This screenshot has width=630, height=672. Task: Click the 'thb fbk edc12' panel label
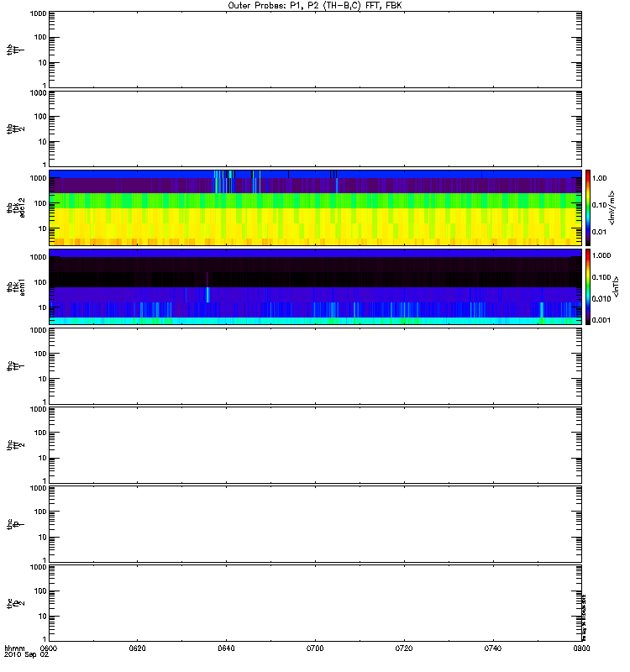pyautogui.click(x=16, y=207)
